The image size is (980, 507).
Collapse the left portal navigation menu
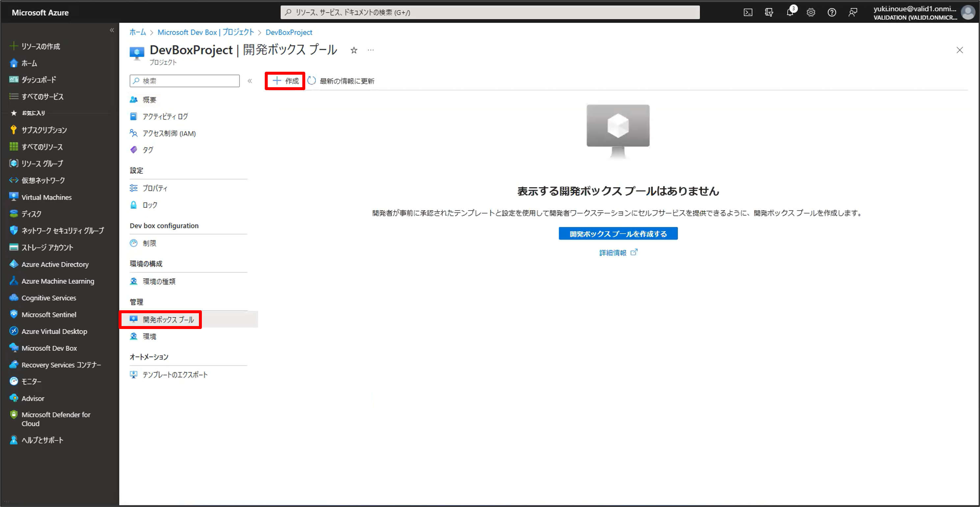[x=112, y=30]
